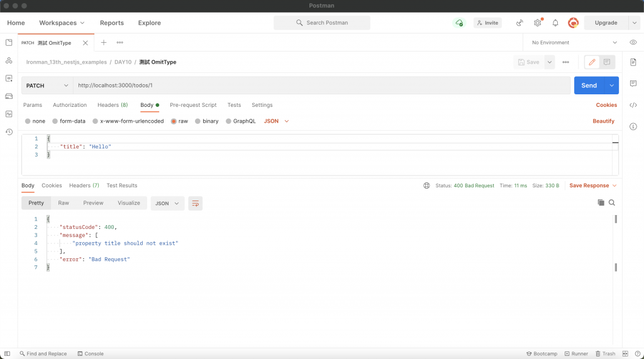Open the PATCH method dropdown
This screenshot has width=644, height=359.
click(x=47, y=86)
